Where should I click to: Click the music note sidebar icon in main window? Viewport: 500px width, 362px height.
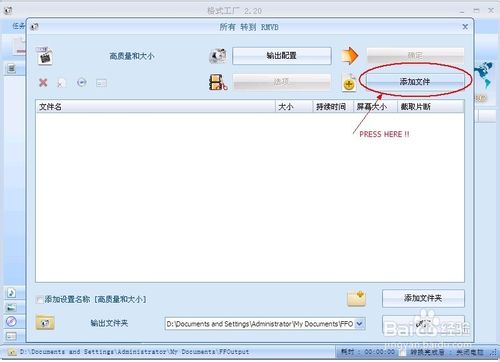(11, 293)
